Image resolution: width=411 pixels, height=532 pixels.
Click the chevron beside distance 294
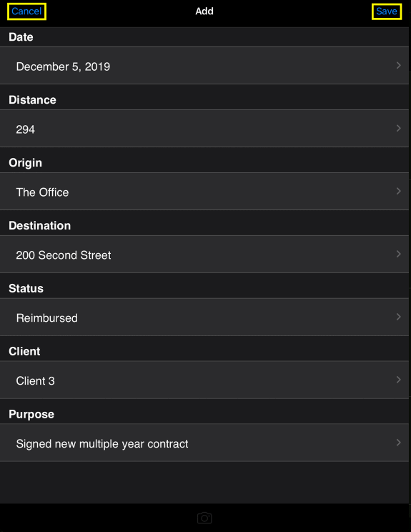(x=399, y=128)
